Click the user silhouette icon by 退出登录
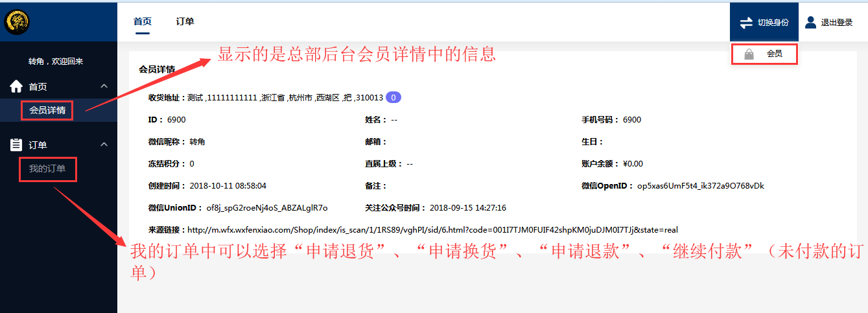Viewport: 868px width, 313px height. [810, 22]
